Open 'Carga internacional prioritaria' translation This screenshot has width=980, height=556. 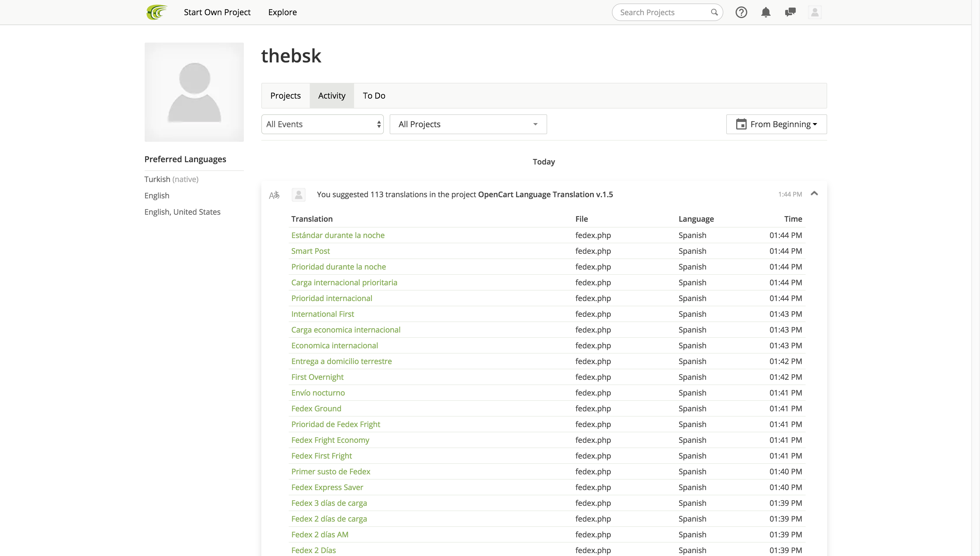[x=344, y=283]
